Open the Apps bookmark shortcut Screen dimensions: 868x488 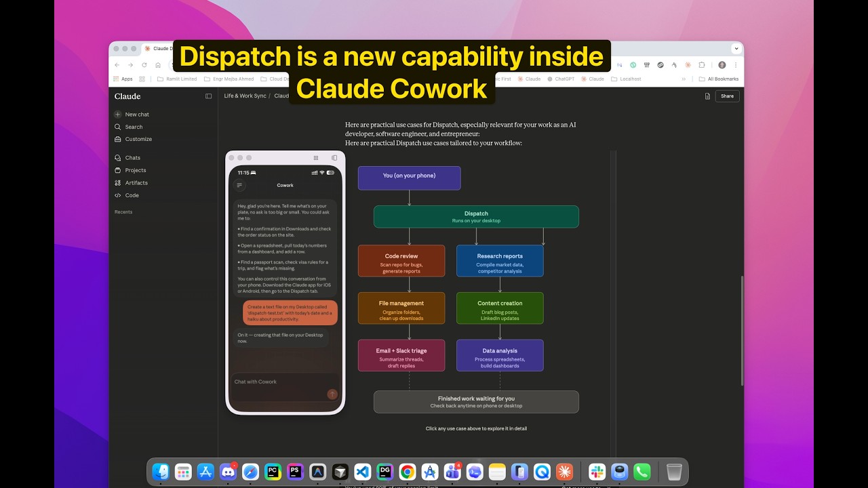point(123,79)
